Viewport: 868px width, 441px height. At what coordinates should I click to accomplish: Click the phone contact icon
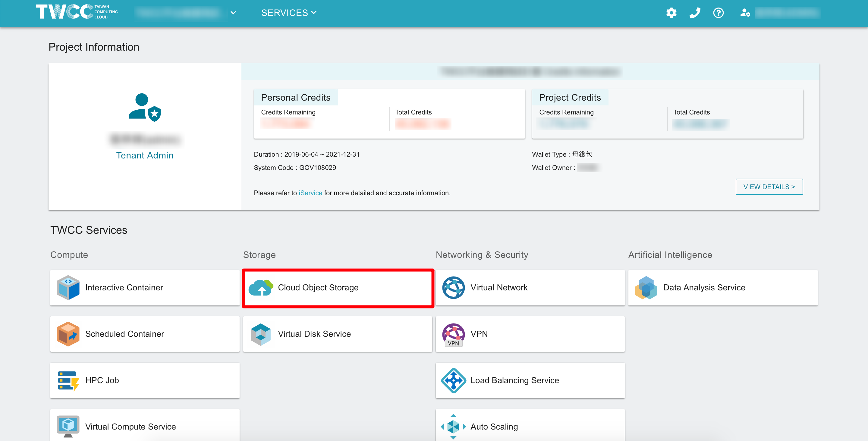tap(695, 13)
